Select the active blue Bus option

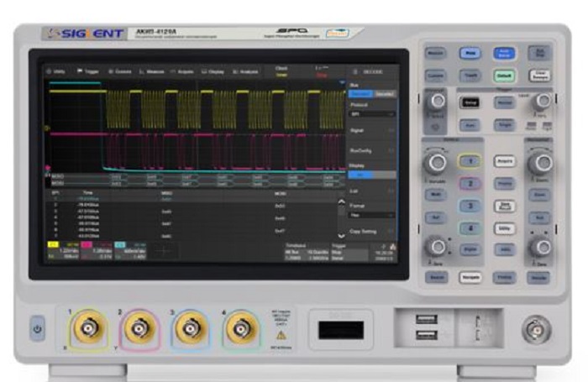[x=360, y=94]
